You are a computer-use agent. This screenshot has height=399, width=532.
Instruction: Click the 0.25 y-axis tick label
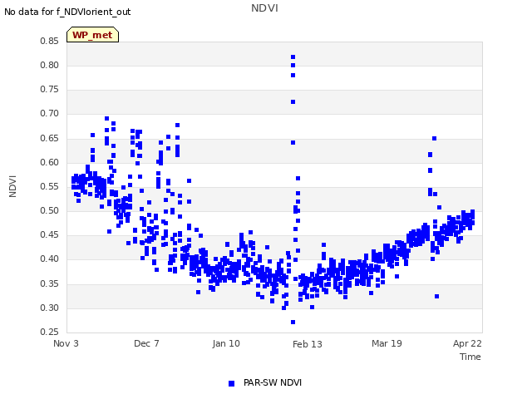click(x=50, y=332)
